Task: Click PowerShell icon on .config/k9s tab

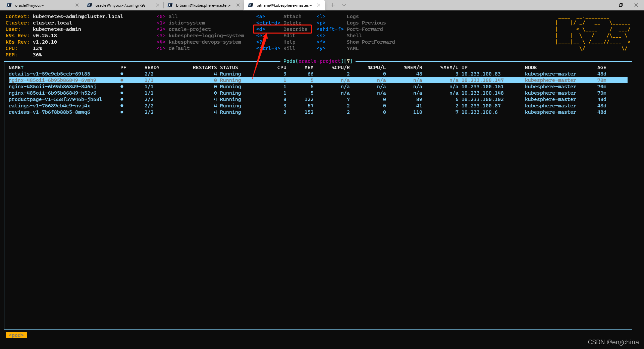Action: click(90, 5)
